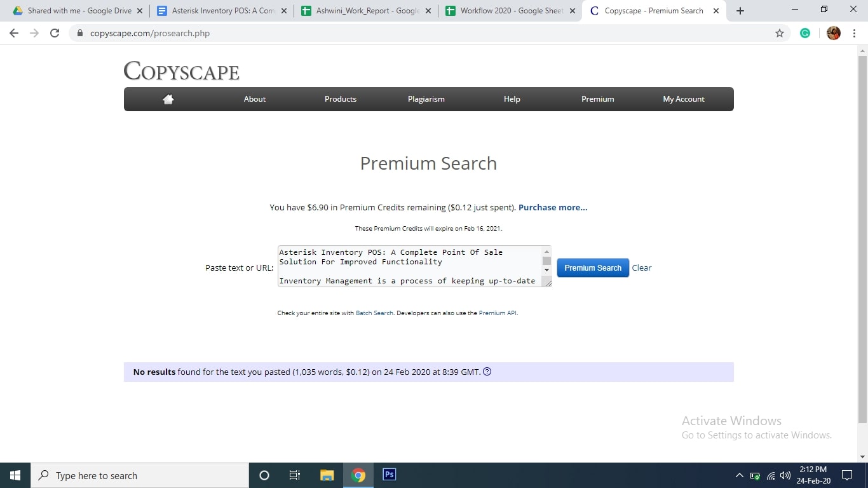Click the Chrome taskbar icon
The image size is (868, 488).
point(358,475)
